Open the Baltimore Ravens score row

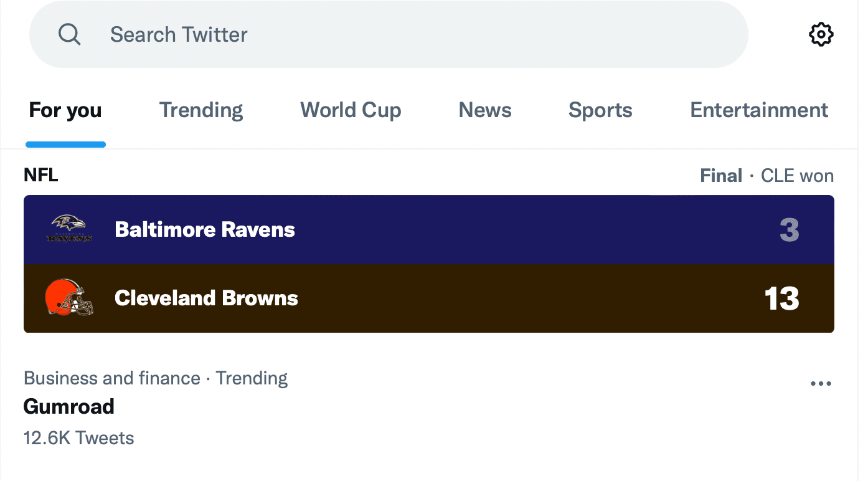[429, 229]
